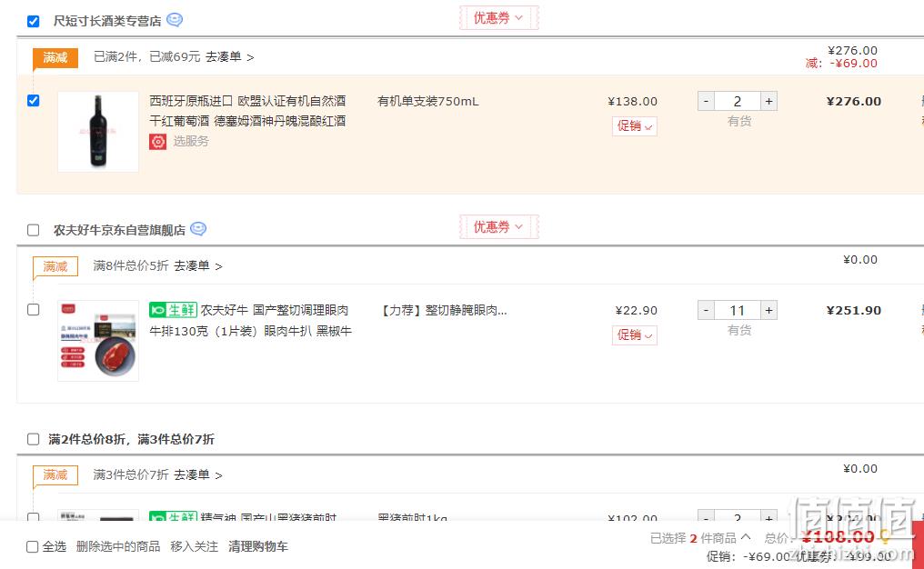Click the 有机单支装750mL spec text
Viewport: 924px width, 569px height.
(x=427, y=101)
